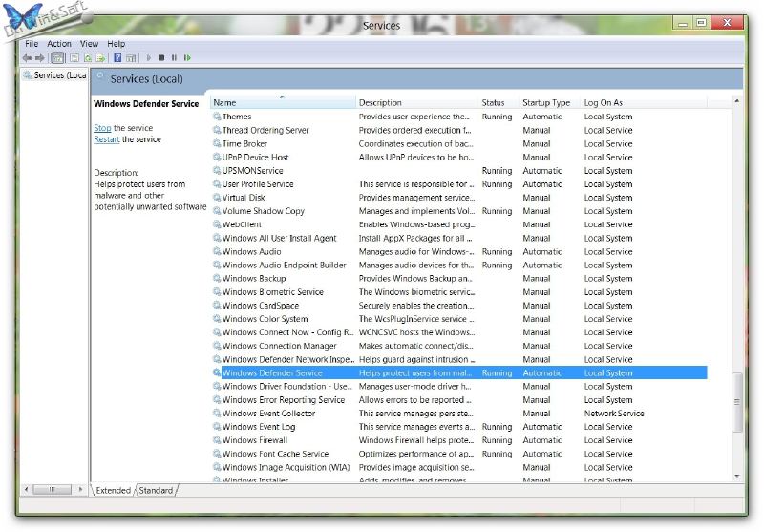Open the Help menu

point(116,44)
